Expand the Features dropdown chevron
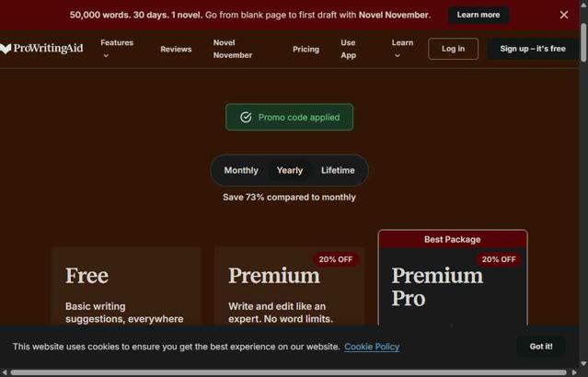Screen dimensions: 588x377 [106, 56]
